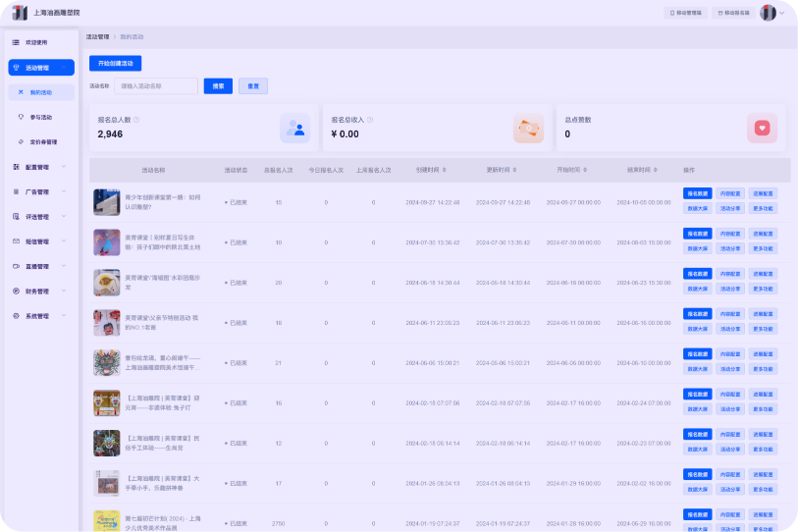Click 内容配置 for the 2024-07-30 activity
This screenshot has height=532, width=798.
click(x=730, y=234)
